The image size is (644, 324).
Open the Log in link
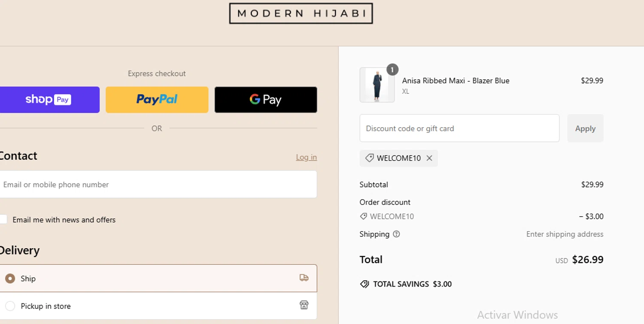tap(307, 157)
